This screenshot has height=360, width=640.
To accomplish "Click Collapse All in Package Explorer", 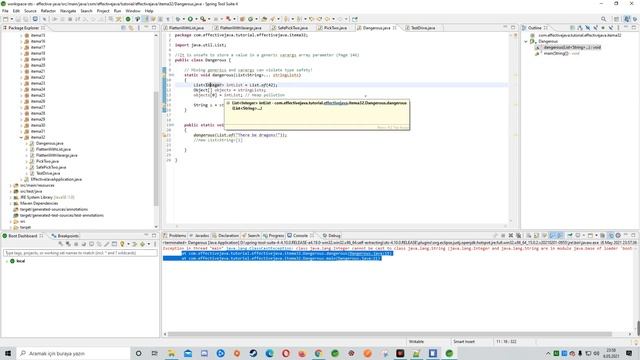I will [x=123, y=28].
